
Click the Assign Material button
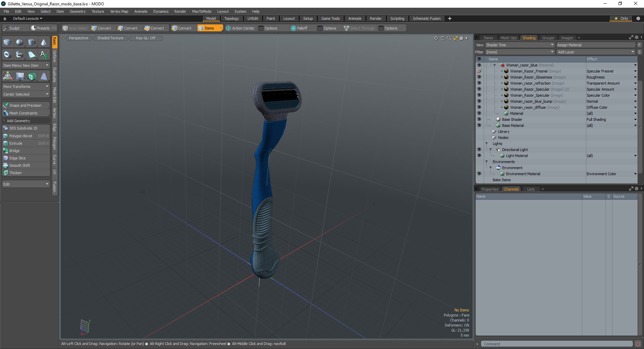pyautogui.click(x=596, y=45)
